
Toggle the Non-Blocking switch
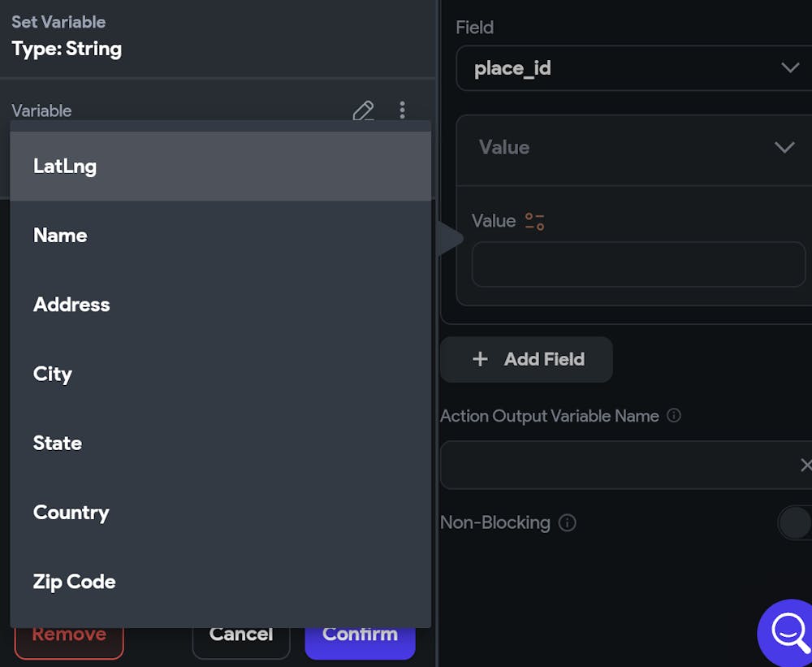796,522
